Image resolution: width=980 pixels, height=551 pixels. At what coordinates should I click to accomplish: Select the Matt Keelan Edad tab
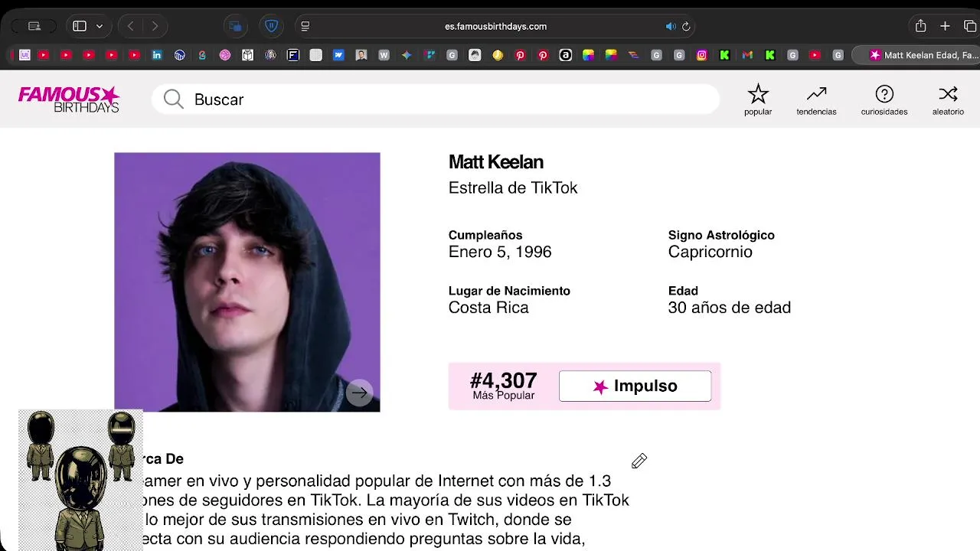917,55
